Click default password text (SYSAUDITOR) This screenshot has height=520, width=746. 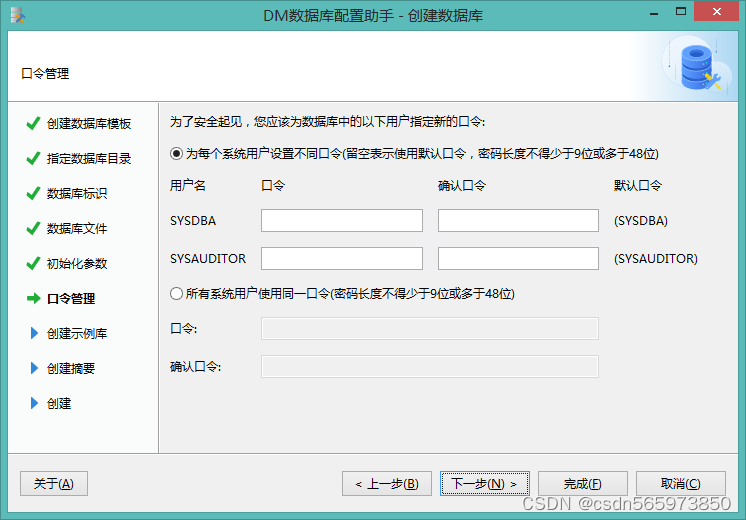click(656, 258)
